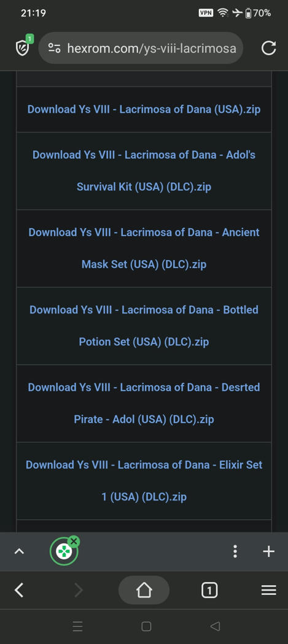Go back with the left arrow
The height and width of the screenshot is (644, 288).
pyautogui.click(x=19, y=590)
